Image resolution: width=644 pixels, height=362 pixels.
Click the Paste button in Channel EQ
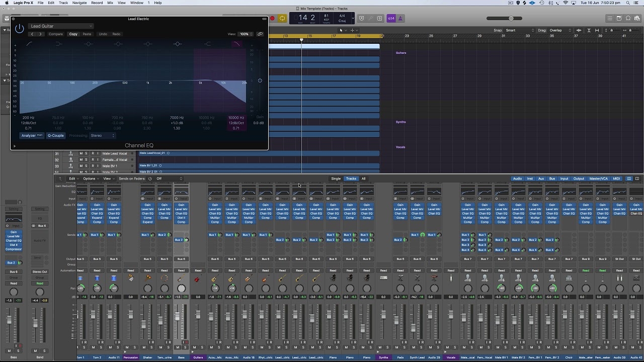[87, 34]
